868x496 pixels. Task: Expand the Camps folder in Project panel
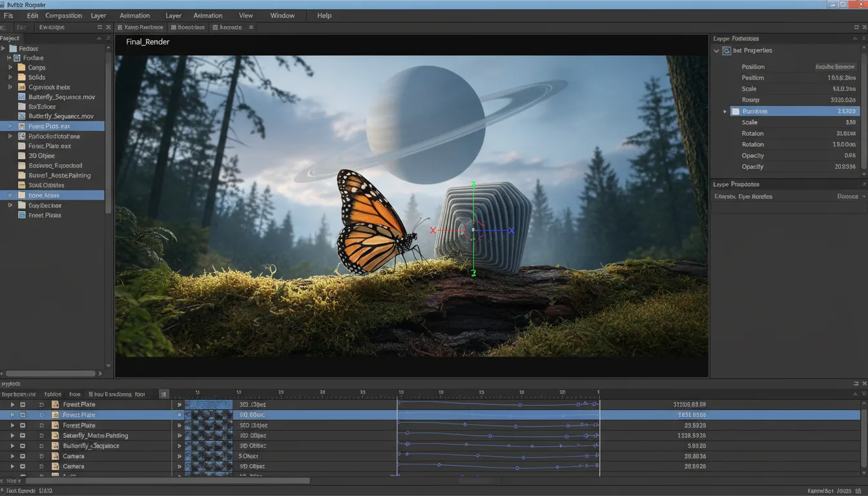pos(10,67)
